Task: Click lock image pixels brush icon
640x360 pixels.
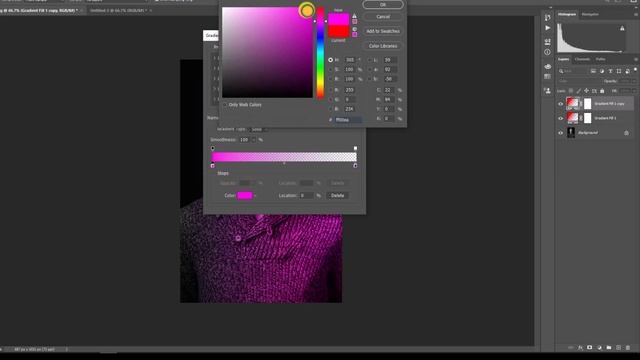Action: coord(579,91)
